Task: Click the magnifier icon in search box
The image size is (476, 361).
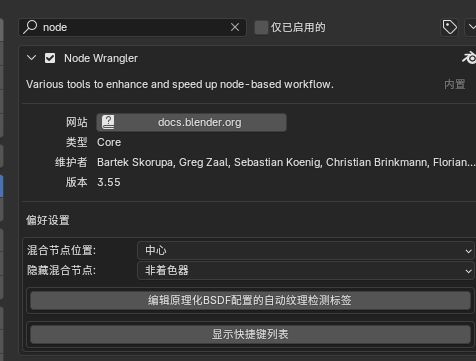Action: click(x=30, y=27)
